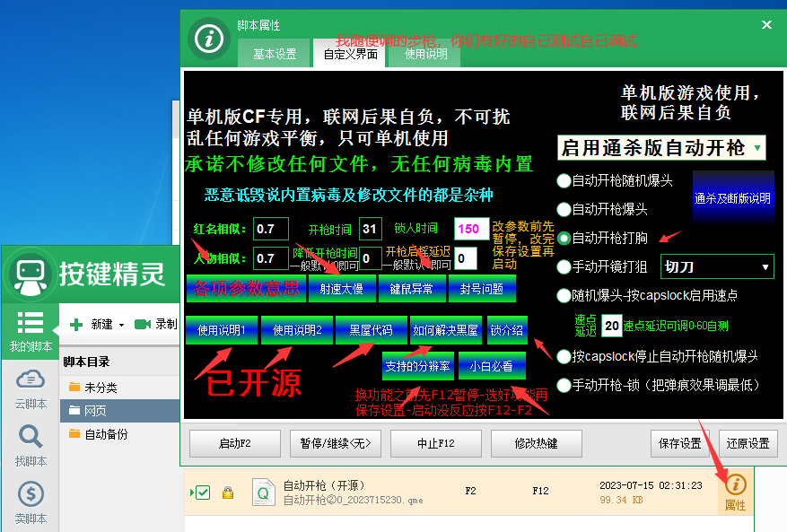Screen dimensions: 787x532
Task: Click the info icon in script properties header
Action: pyautogui.click(x=209, y=39)
